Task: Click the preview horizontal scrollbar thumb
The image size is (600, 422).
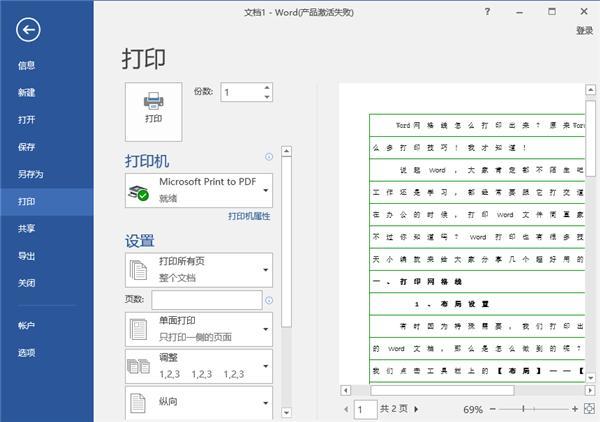Action: coord(442,390)
